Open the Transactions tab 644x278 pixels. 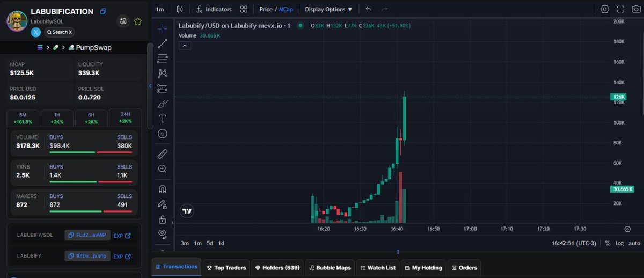point(176,267)
